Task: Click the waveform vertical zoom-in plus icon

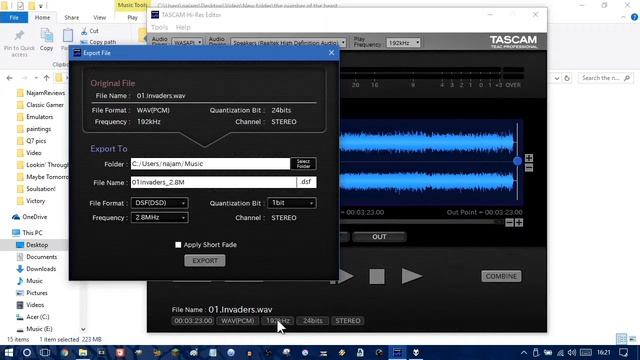Action: pyautogui.click(x=529, y=158)
